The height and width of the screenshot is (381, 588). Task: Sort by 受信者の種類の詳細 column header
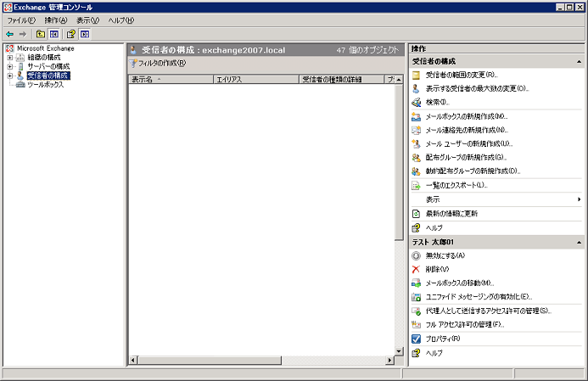(x=342, y=80)
